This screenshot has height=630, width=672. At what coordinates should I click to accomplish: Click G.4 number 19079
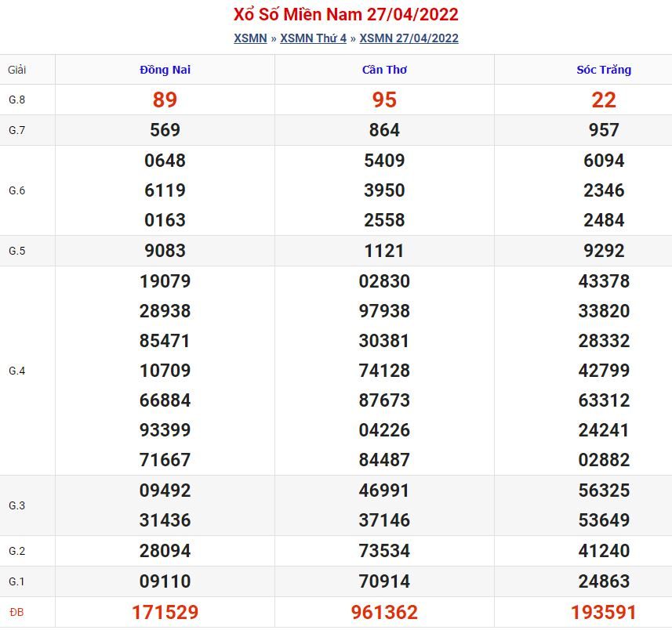[x=165, y=281]
